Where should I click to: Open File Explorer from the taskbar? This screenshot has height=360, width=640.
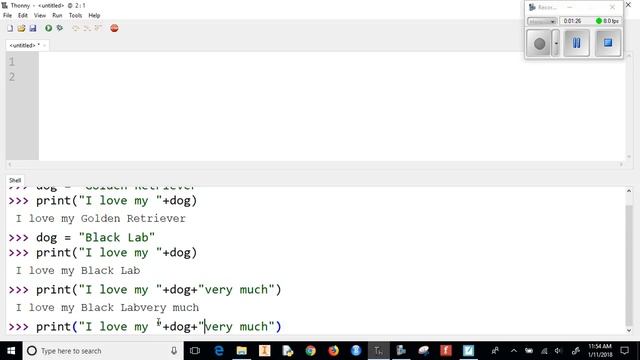(242, 351)
